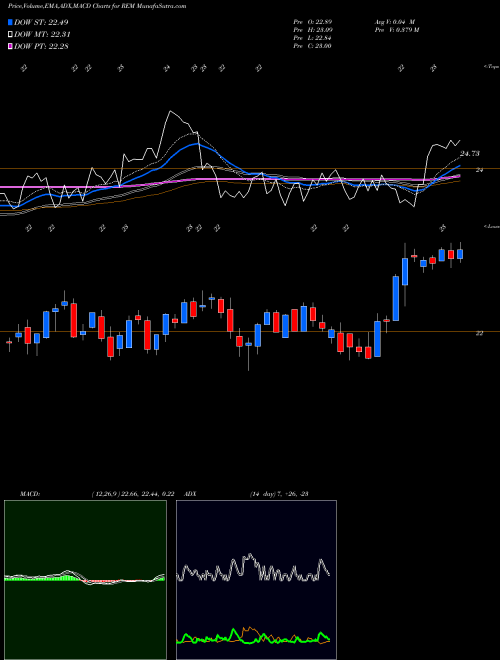Click the 'Pre V: 0.379 M' volume reading
Viewport: 500px width, 660px height.
click(x=396, y=30)
